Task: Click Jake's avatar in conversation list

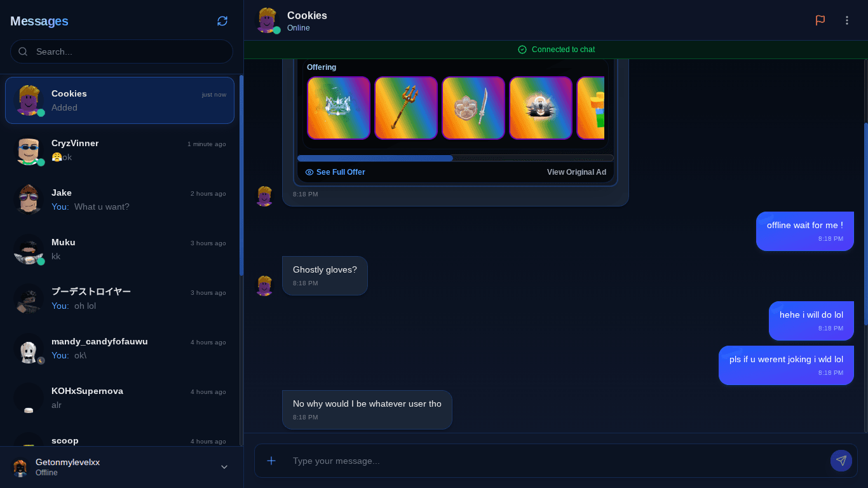Action: (29, 200)
